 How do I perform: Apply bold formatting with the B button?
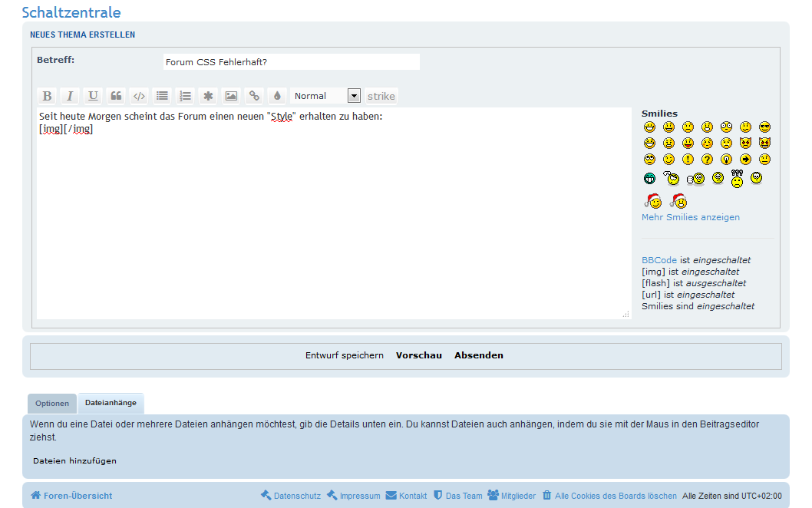point(47,96)
